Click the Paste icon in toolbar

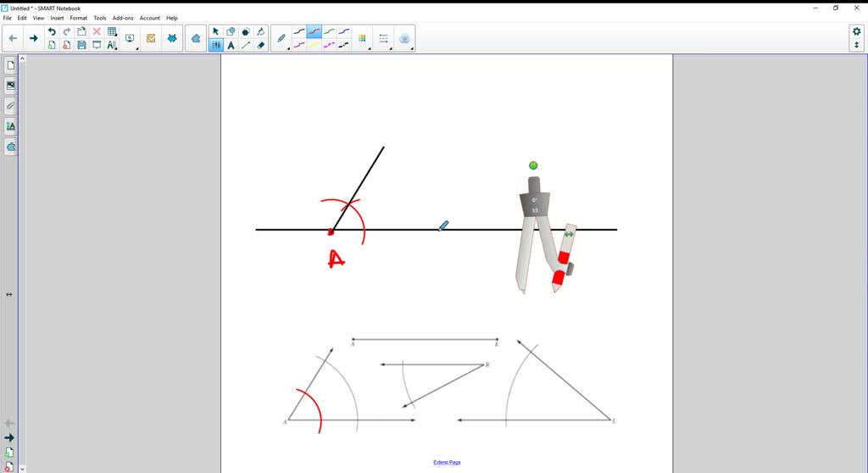pyautogui.click(x=81, y=31)
